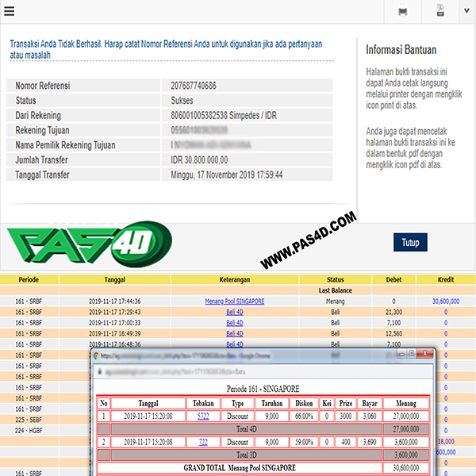Click the 66.00% discount cell
This screenshot has height=476, width=476.
coord(304,416)
